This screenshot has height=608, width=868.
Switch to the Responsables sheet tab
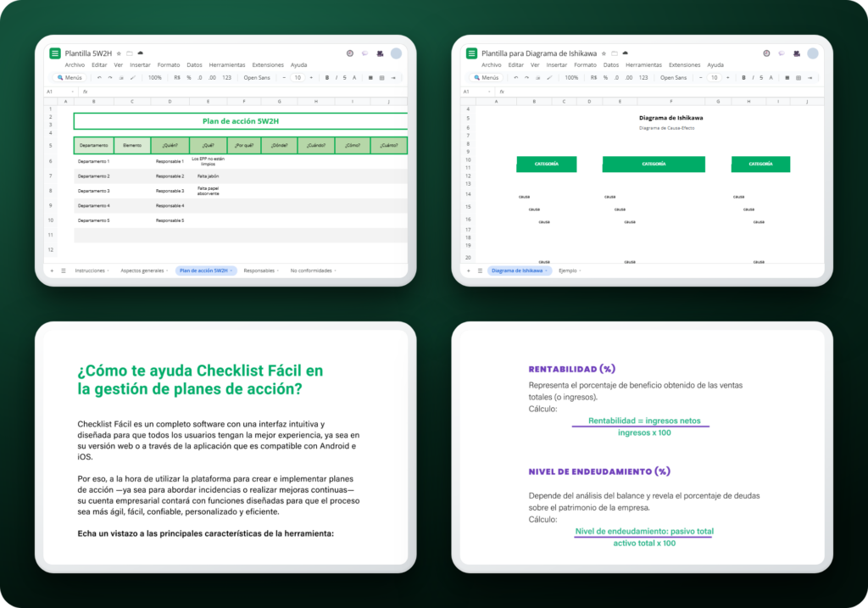click(x=259, y=271)
